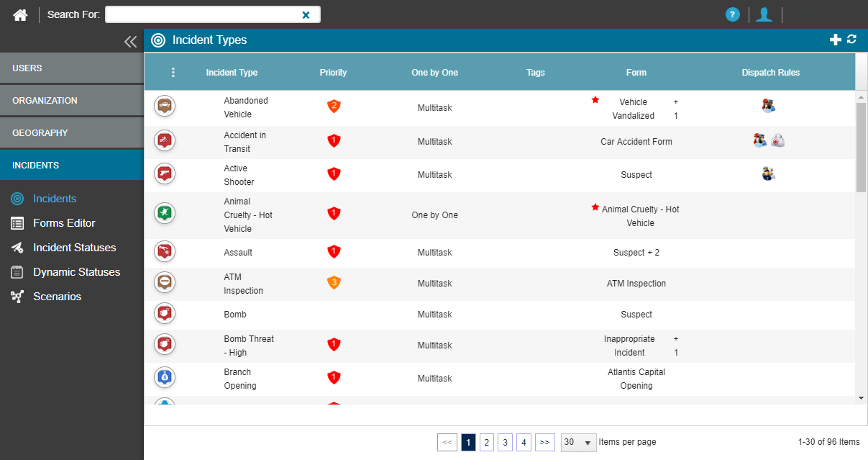Screen dimensions: 868x460
Task: Sort by Form column header
Action: 636,73
